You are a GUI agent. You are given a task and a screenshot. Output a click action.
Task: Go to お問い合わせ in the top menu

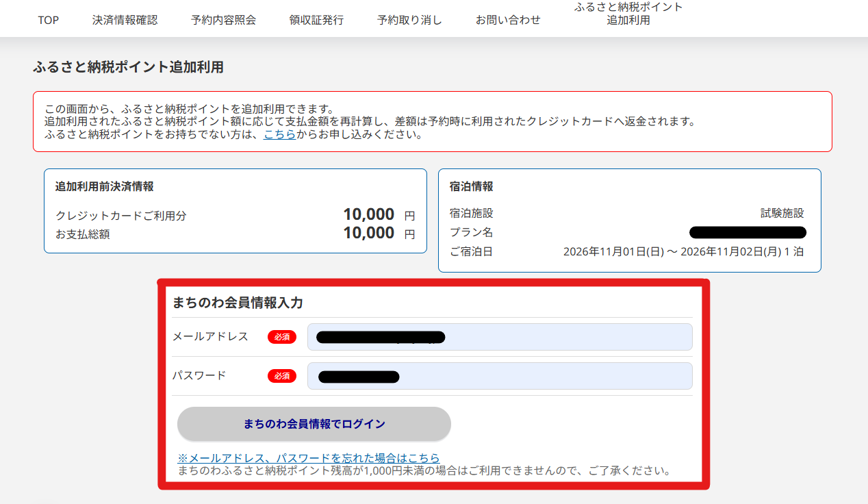[508, 20]
